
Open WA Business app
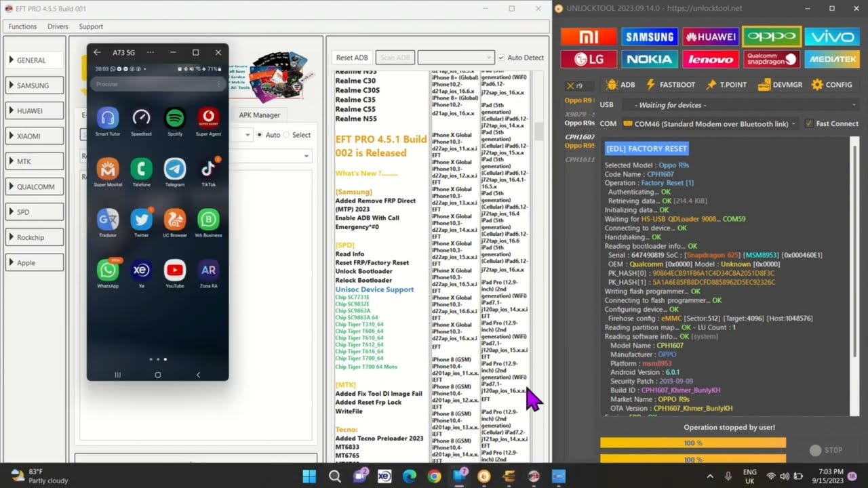point(208,219)
